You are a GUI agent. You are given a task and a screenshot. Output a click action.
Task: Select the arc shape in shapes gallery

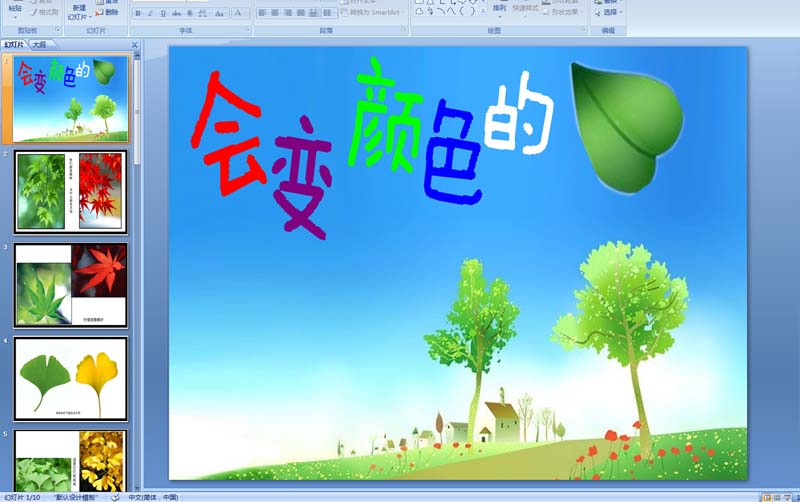[x=441, y=11]
